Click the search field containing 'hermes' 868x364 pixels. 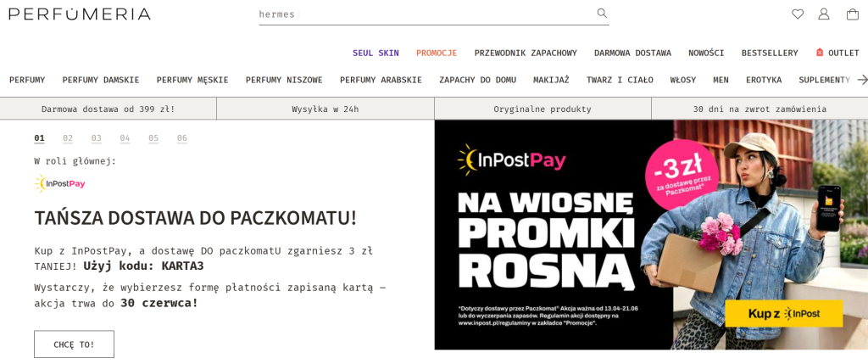(424, 14)
